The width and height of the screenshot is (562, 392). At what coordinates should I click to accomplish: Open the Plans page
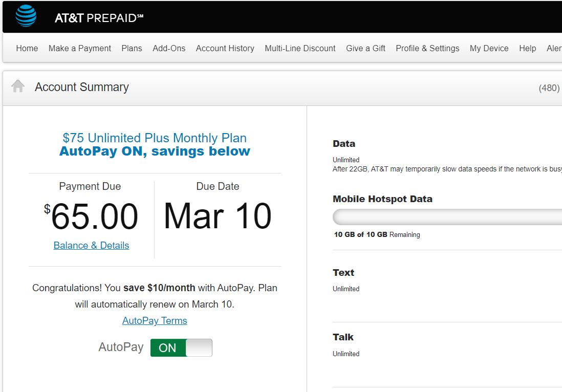coord(132,49)
